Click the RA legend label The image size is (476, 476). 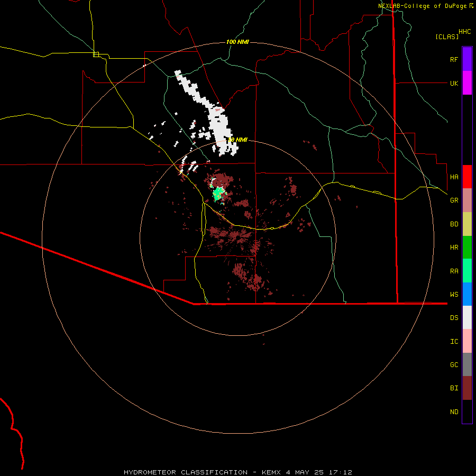(x=454, y=271)
